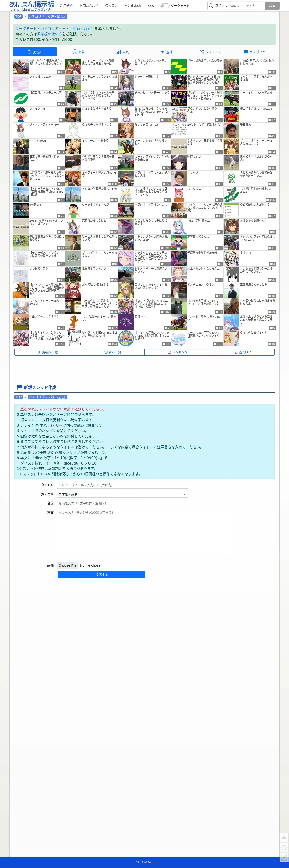Open the あにまん掲示板 site logo
This screenshot has width=289, height=868.
pos(32,6)
